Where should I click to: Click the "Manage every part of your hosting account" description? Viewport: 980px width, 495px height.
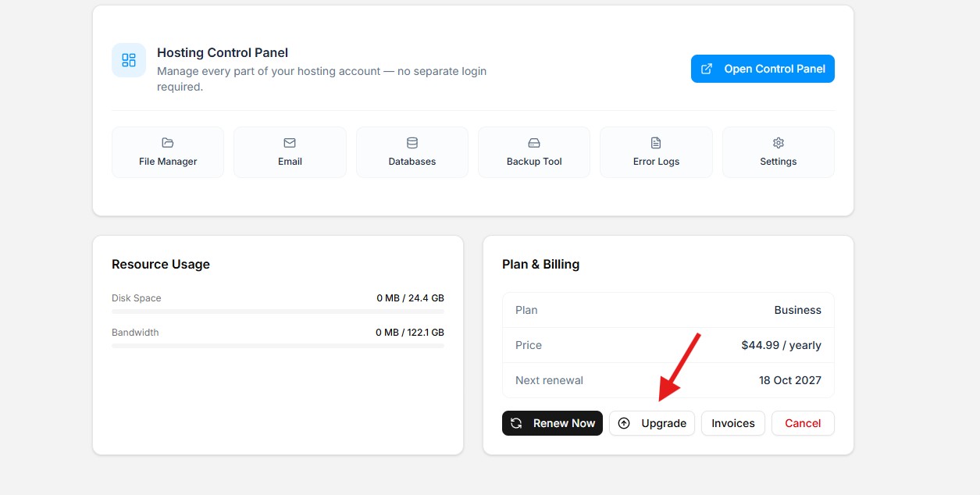[322, 79]
